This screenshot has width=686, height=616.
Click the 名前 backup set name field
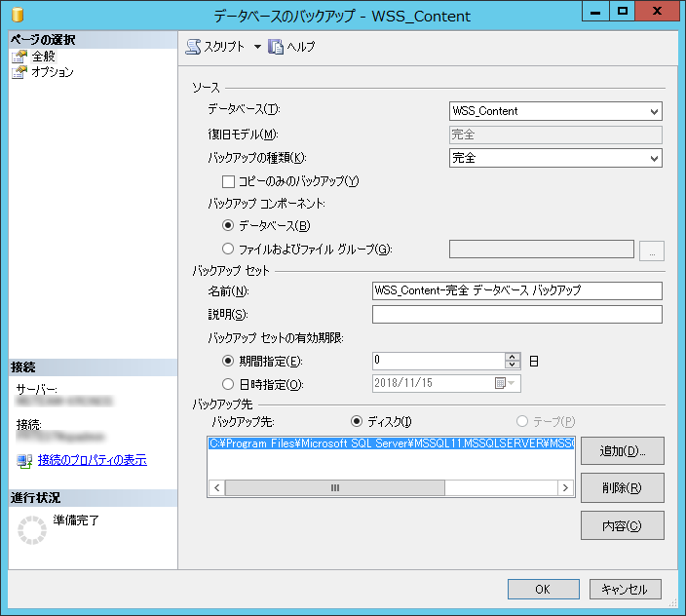point(517,290)
